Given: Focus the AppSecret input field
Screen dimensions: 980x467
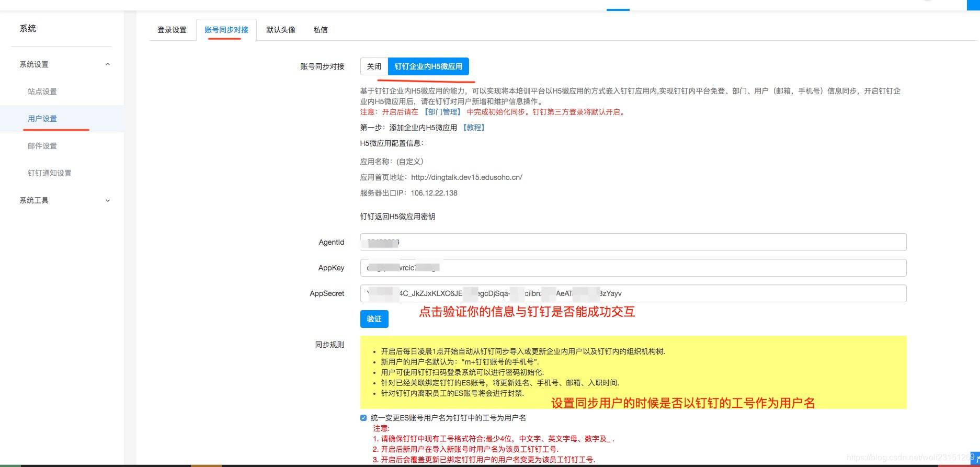Looking at the screenshot, I should [633, 293].
